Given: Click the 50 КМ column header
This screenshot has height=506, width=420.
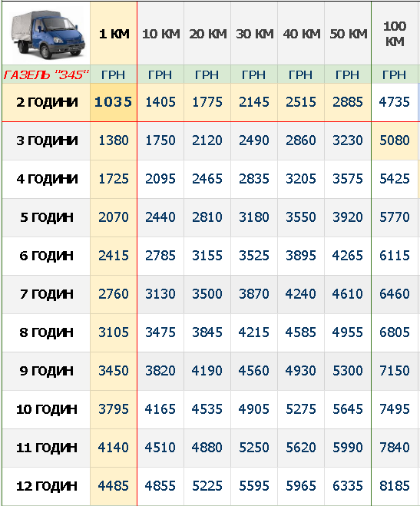Looking at the screenshot, I should tap(349, 34).
